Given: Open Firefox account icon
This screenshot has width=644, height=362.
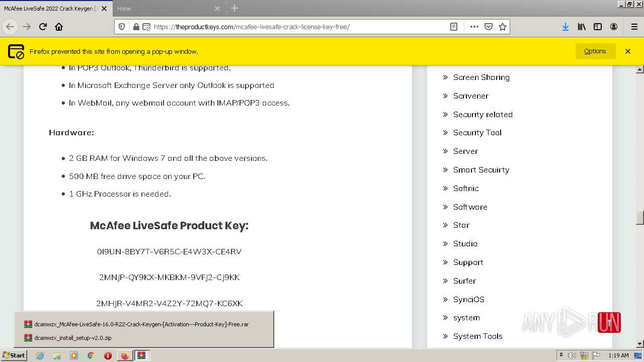Looking at the screenshot, I should (x=614, y=27).
